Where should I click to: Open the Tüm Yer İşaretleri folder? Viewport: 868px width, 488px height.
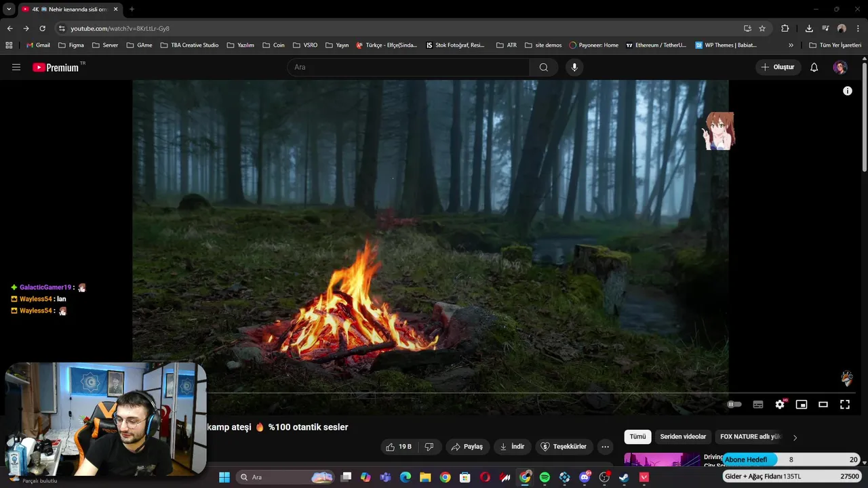(835, 45)
